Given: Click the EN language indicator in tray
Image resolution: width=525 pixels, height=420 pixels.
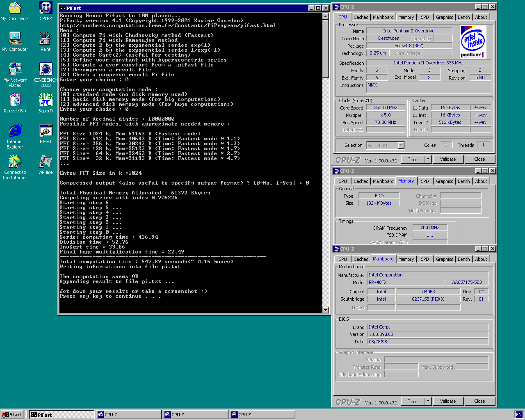Looking at the screenshot, I should [x=518, y=415].
